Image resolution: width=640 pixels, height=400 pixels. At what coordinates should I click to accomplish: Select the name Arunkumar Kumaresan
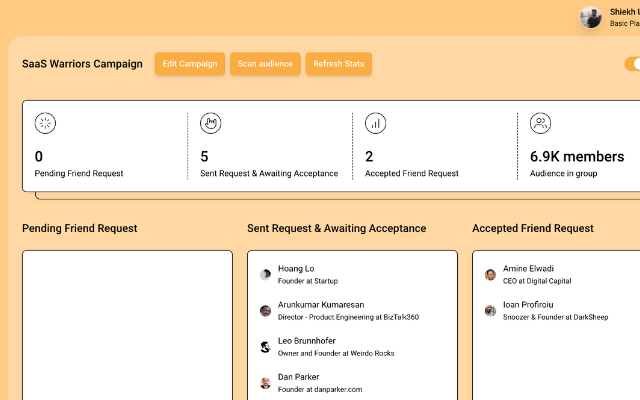(x=321, y=305)
